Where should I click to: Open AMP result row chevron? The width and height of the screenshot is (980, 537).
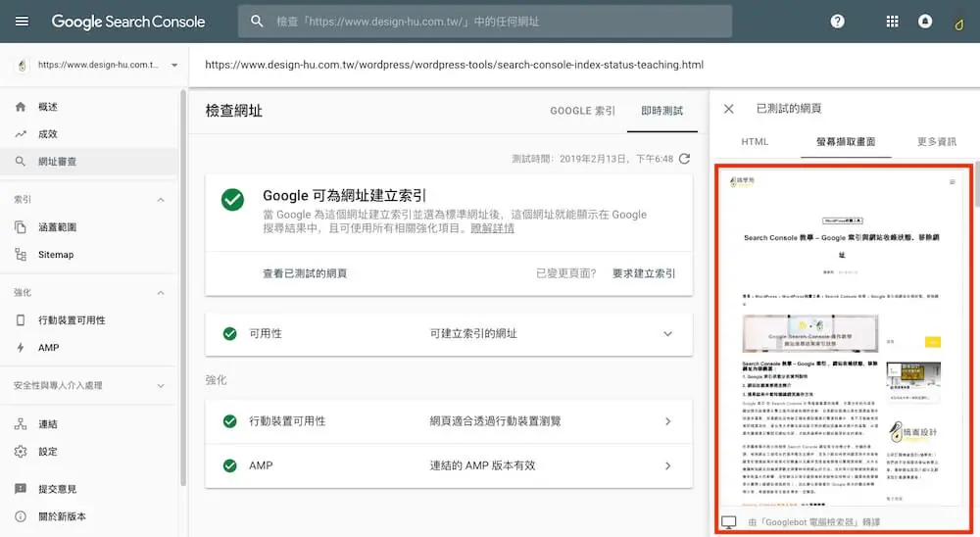pyautogui.click(x=668, y=465)
